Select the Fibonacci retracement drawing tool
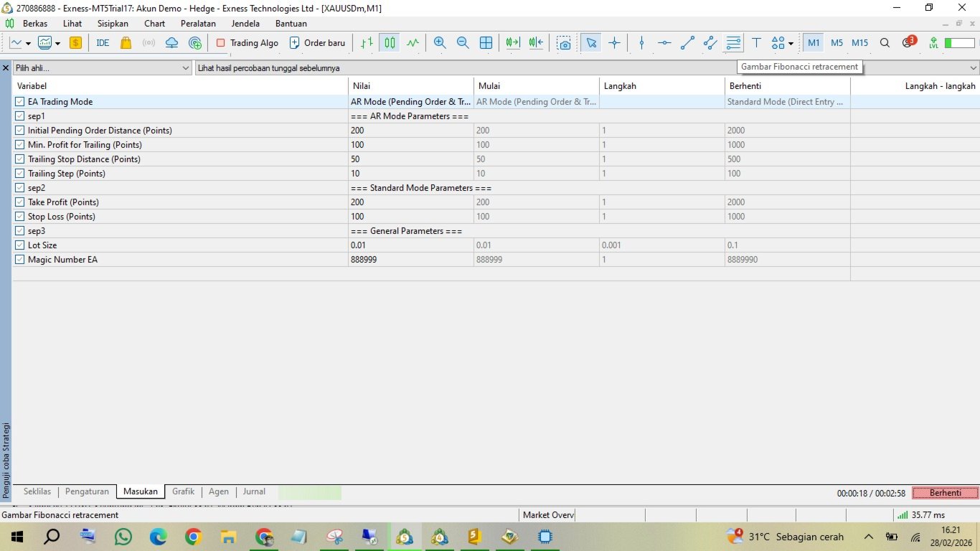The height and width of the screenshot is (551, 980). 733,43
